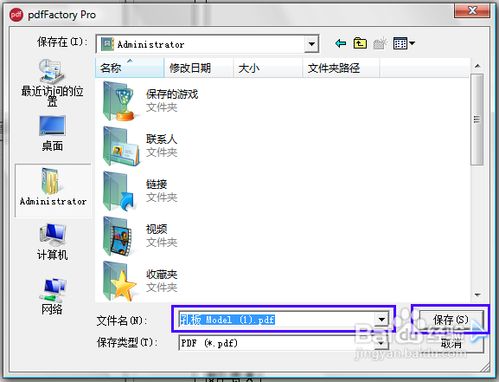Viewport: 499px width, 382px height.
Task: Expand the 文件名 dropdown arrow
Action: pos(382,319)
